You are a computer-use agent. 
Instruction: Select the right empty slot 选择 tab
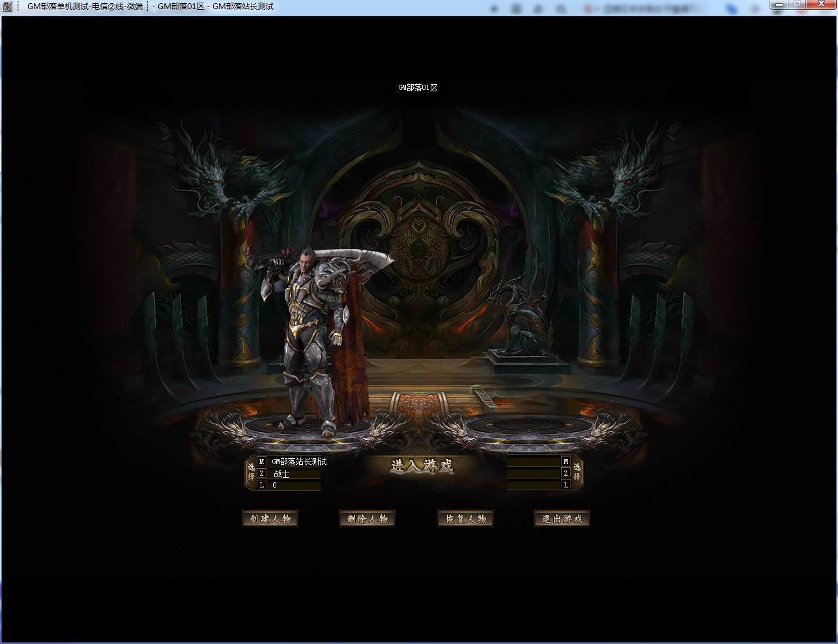click(577, 473)
